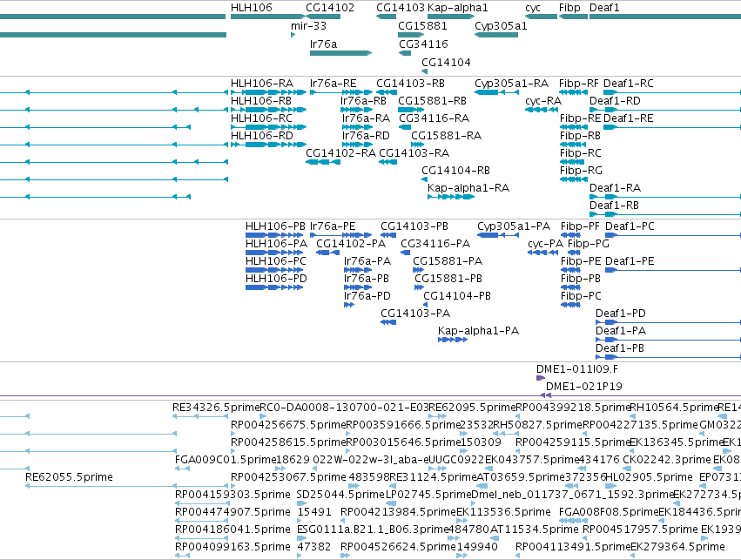
Task: Select the Deaf1-PD protein label
Action: tap(621, 314)
